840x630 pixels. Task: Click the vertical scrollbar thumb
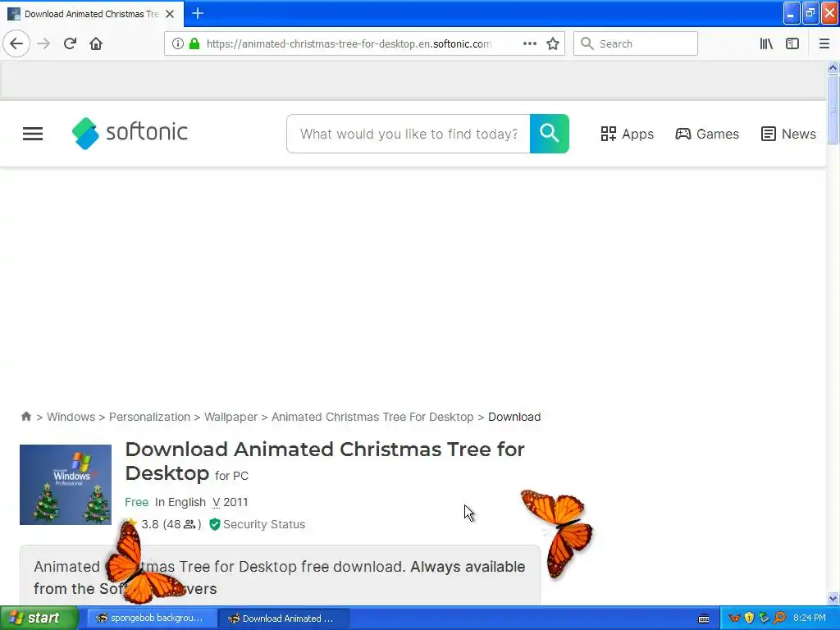[833, 109]
